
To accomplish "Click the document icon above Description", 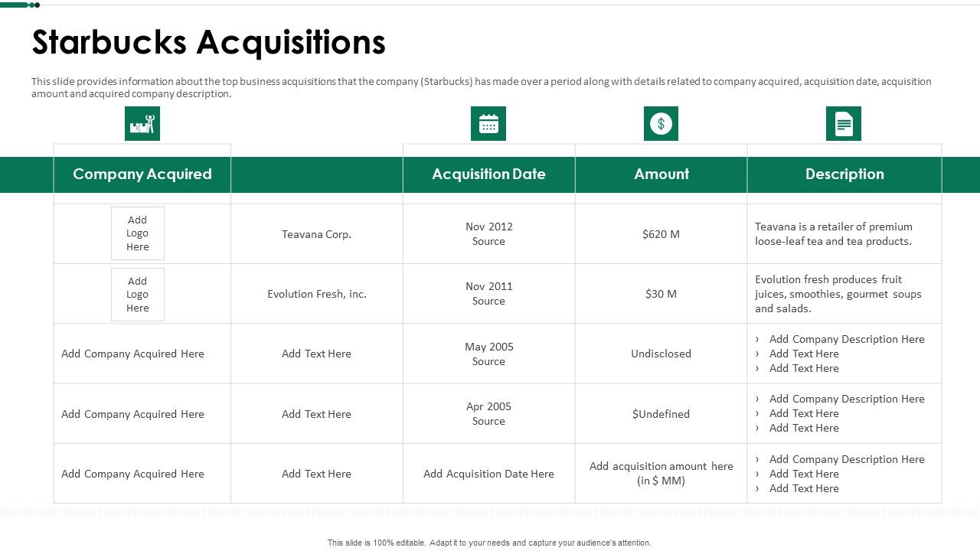I will [x=844, y=123].
